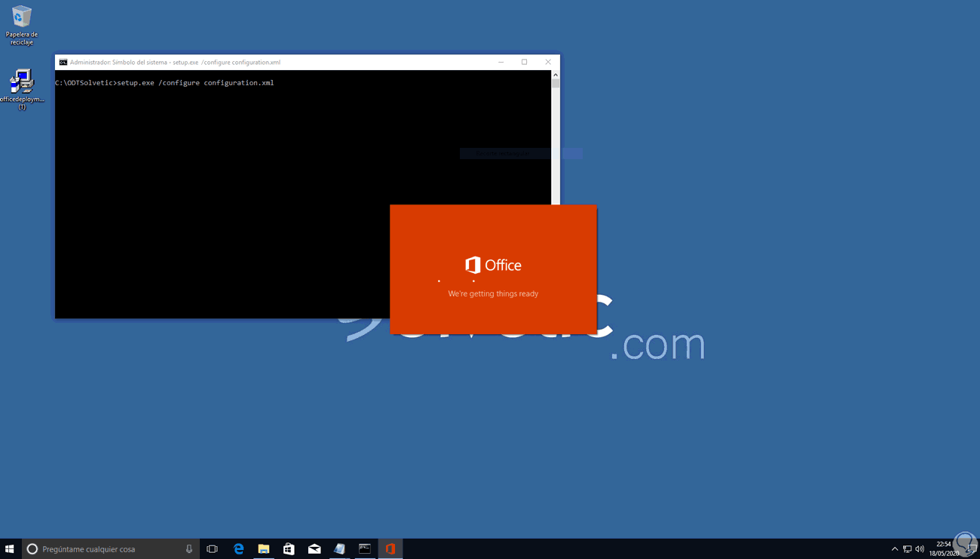Click the volume icon in the system tray
980x559 pixels.
pos(920,548)
